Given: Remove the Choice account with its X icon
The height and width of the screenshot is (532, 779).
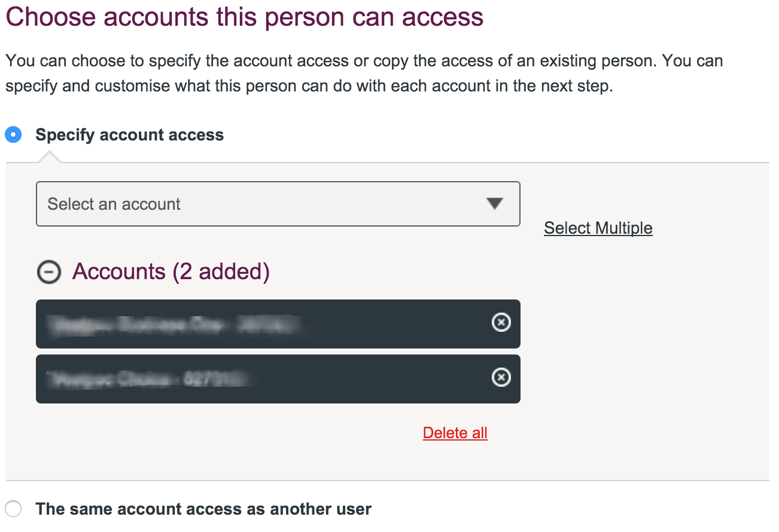Looking at the screenshot, I should point(501,378).
